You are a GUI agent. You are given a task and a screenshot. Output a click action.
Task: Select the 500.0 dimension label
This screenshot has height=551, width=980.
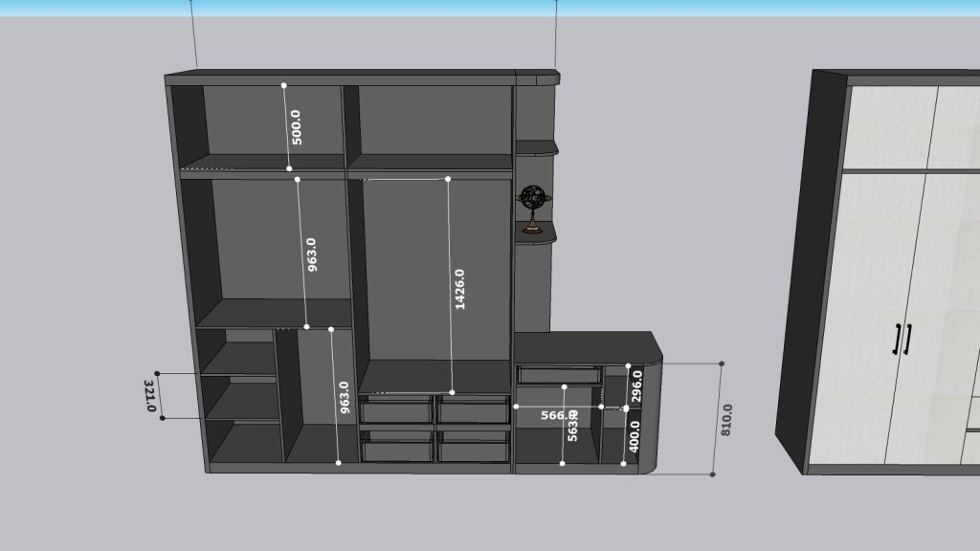pos(297,127)
